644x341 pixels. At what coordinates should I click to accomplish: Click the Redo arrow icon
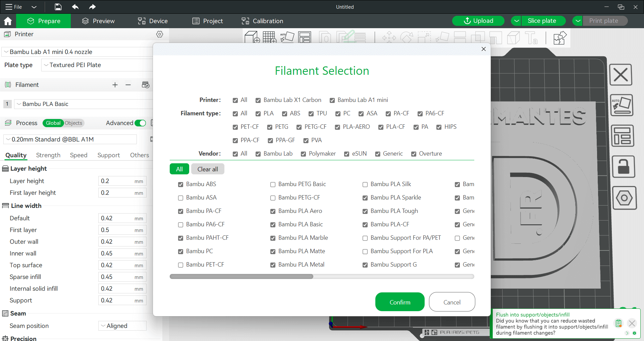coord(92,7)
